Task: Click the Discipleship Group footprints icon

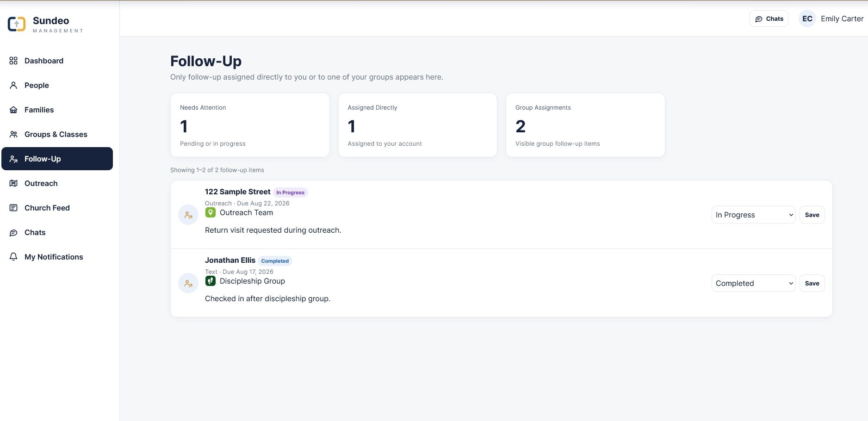Action: 211,281
